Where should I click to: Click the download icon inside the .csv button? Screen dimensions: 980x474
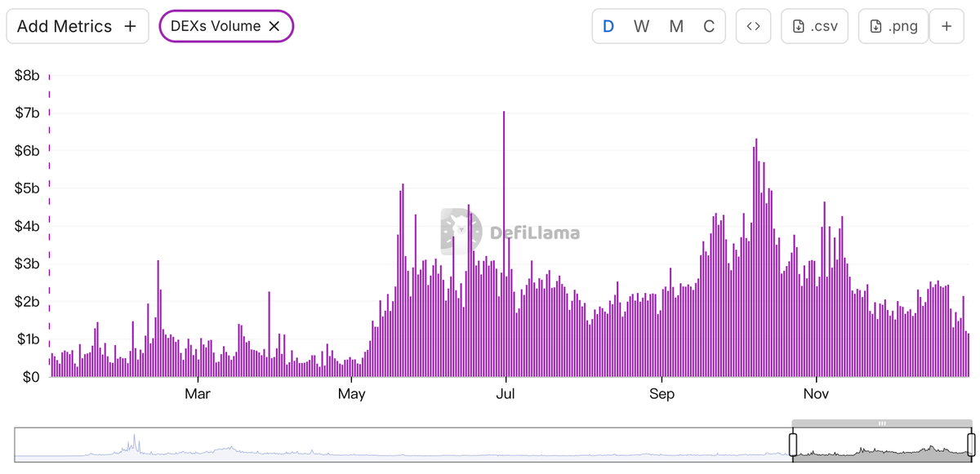[x=799, y=25]
